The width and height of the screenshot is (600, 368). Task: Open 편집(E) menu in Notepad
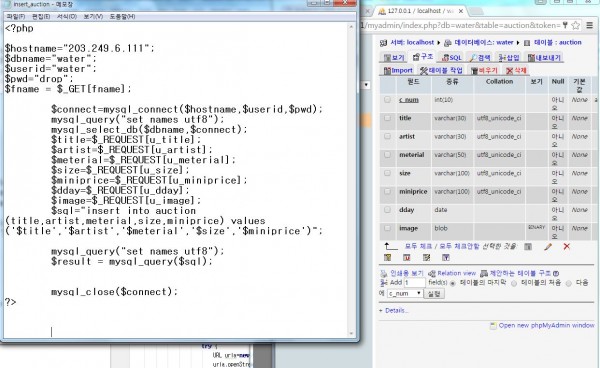point(41,16)
